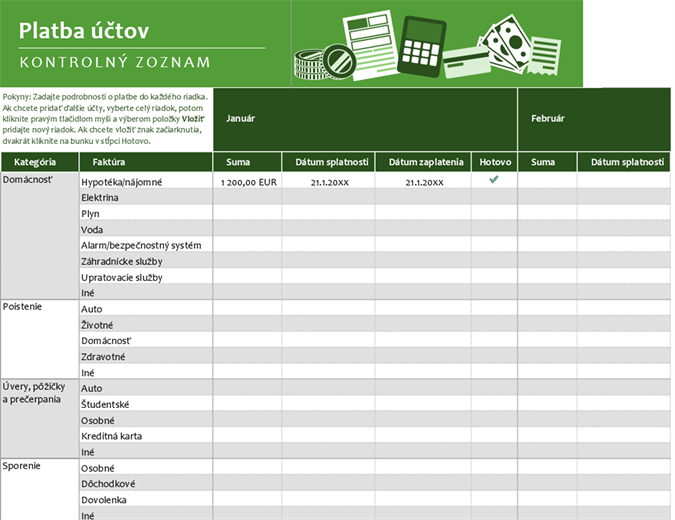Select the Suma header under Január

click(248, 162)
